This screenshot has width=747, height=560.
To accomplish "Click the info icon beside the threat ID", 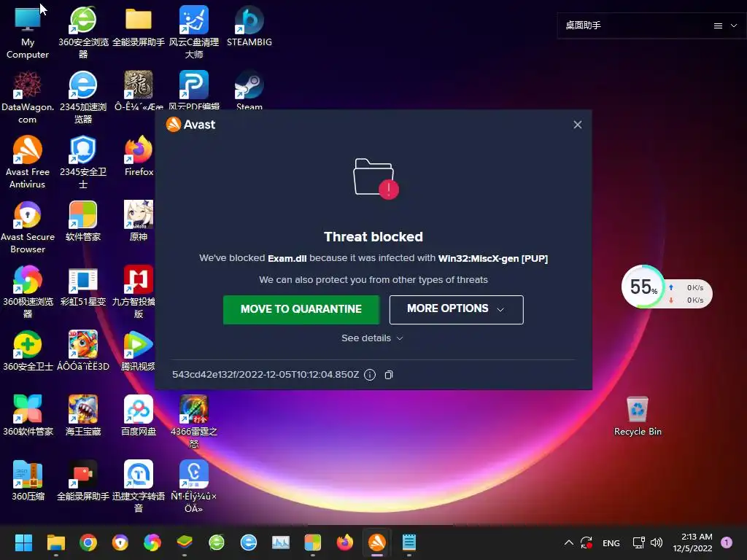I will [370, 375].
